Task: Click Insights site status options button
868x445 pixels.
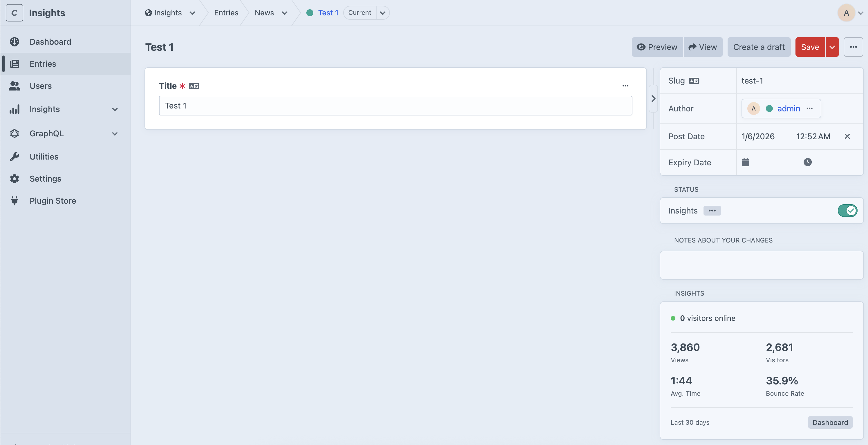Action: (712, 211)
